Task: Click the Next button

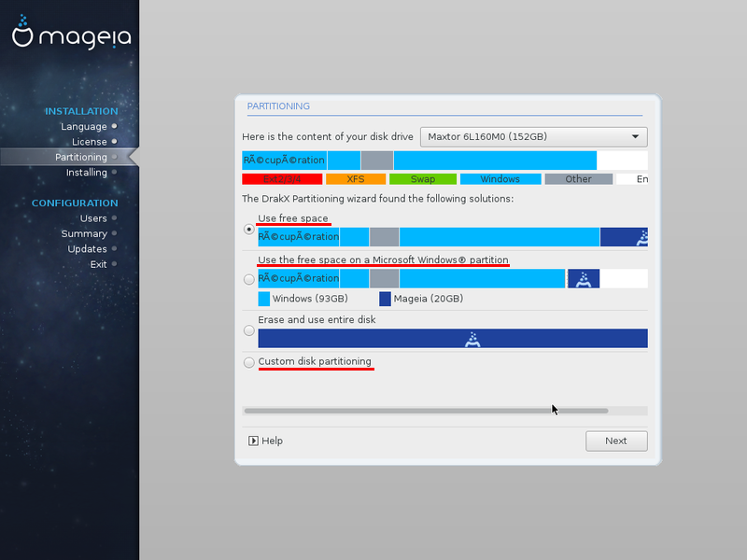Action: 616,441
